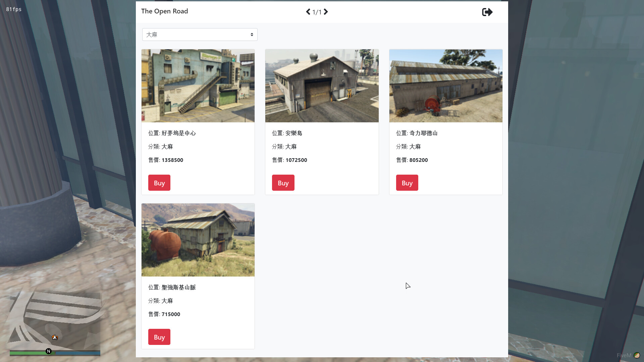The image size is (644, 362).
Task: Click the 81fps counter
Action: [x=14, y=9]
